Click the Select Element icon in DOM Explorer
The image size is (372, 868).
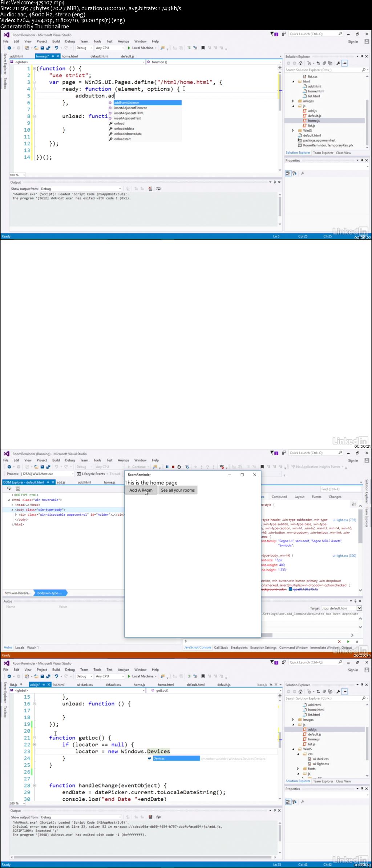9,488
